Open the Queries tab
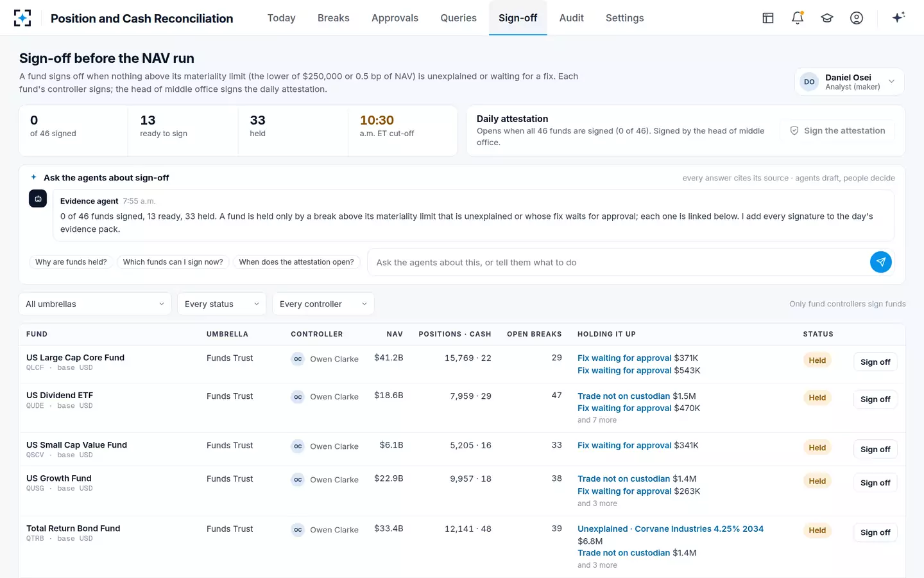Image resolution: width=924 pixels, height=578 pixels. click(458, 18)
